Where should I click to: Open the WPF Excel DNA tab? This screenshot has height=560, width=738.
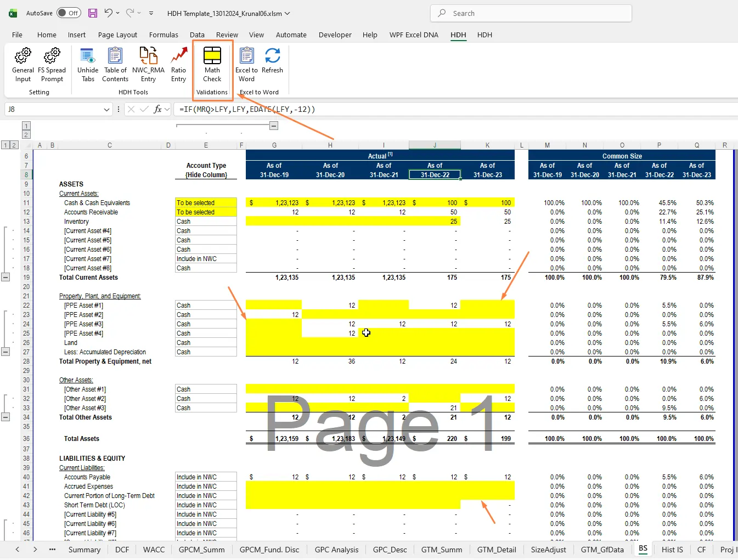coord(414,35)
